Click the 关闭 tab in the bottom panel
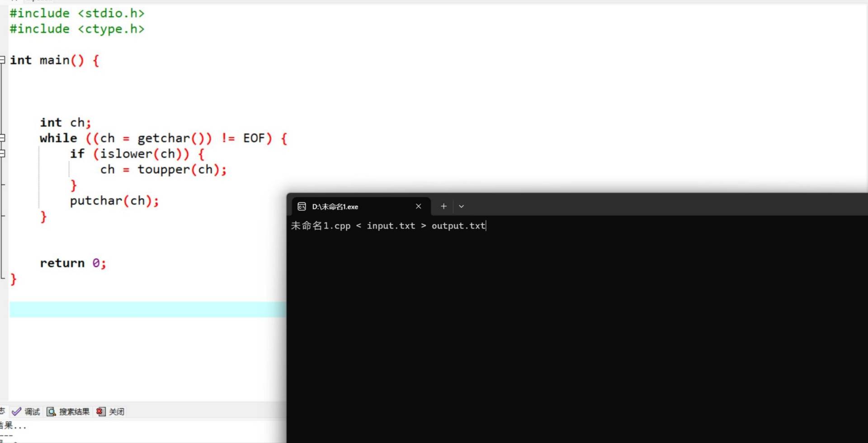The height and width of the screenshot is (443, 868). tap(110, 411)
